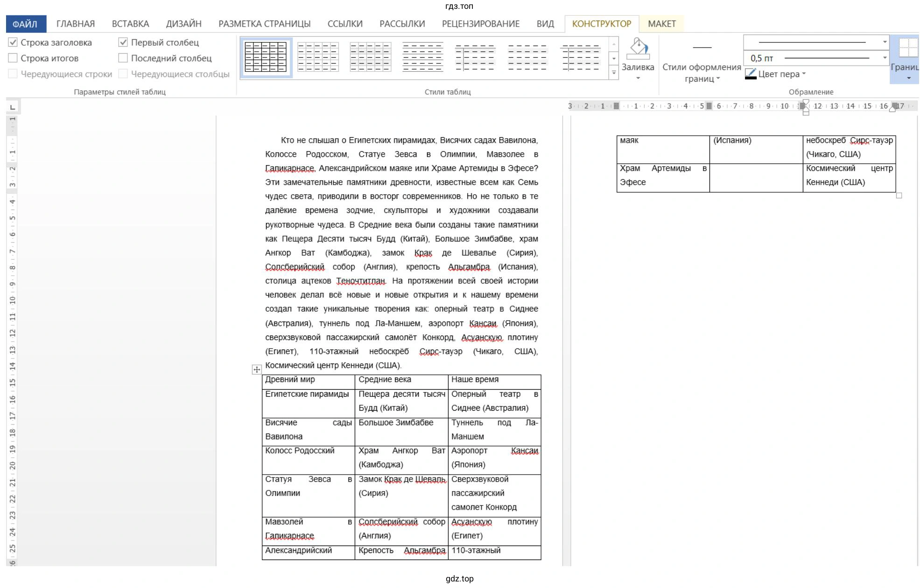Click the Цвет пера pen icon
Image resolution: width=920 pixels, height=588 pixels.
coord(750,74)
